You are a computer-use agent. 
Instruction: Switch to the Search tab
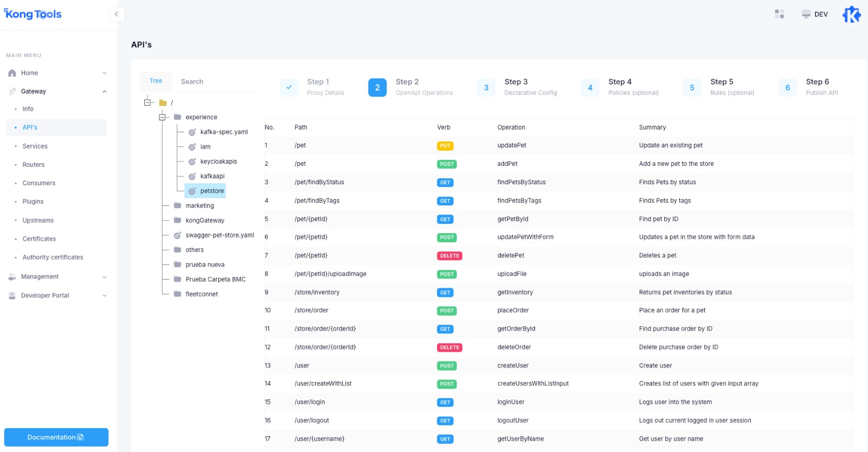coord(192,82)
